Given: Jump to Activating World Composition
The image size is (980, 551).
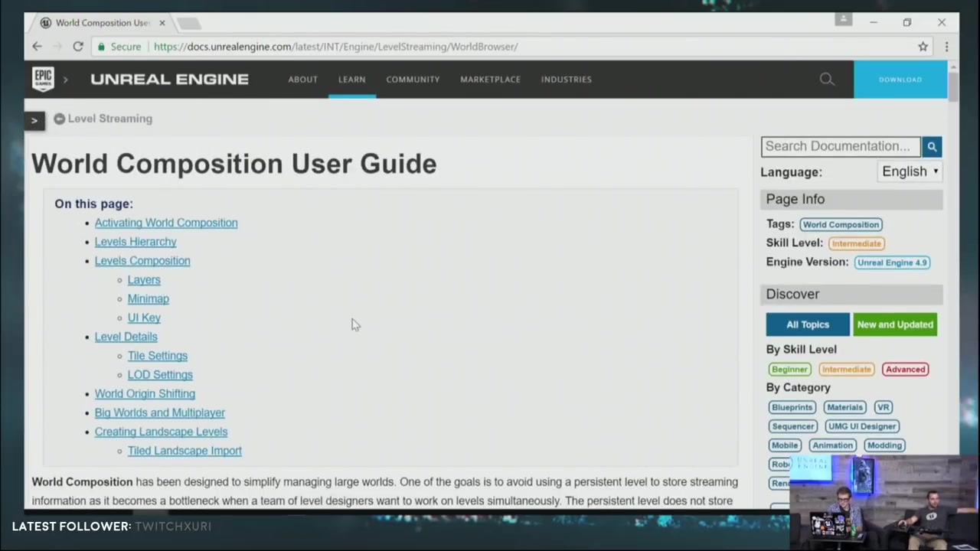Looking at the screenshot, I should coord(166,223).
